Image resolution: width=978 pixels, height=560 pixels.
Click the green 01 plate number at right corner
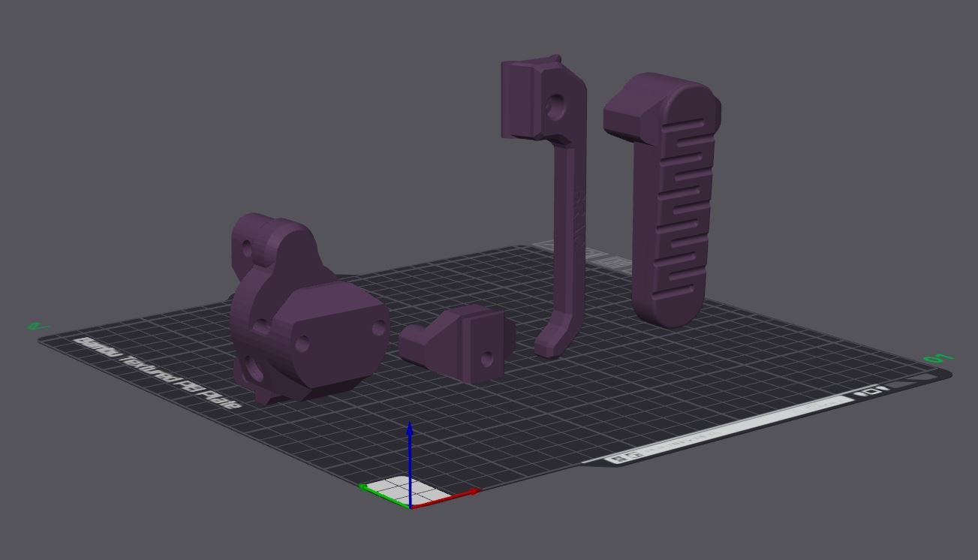click(x=937, y=359)
